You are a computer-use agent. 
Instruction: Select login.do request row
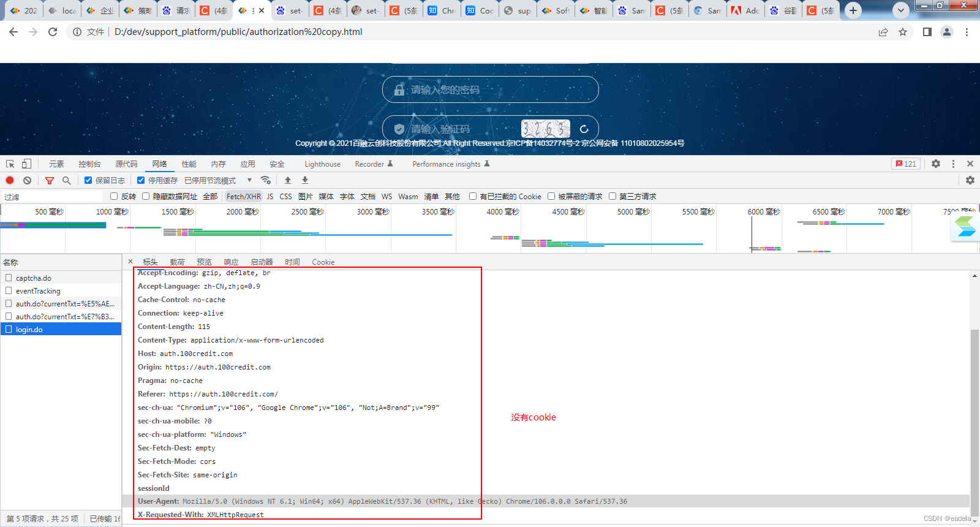61,329
